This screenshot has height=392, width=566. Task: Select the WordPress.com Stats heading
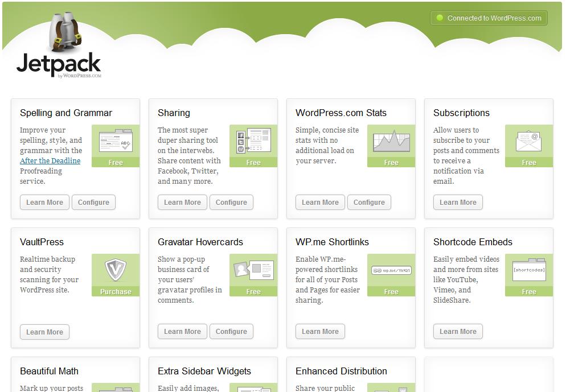pyautogui.click(x=341, y=113)
